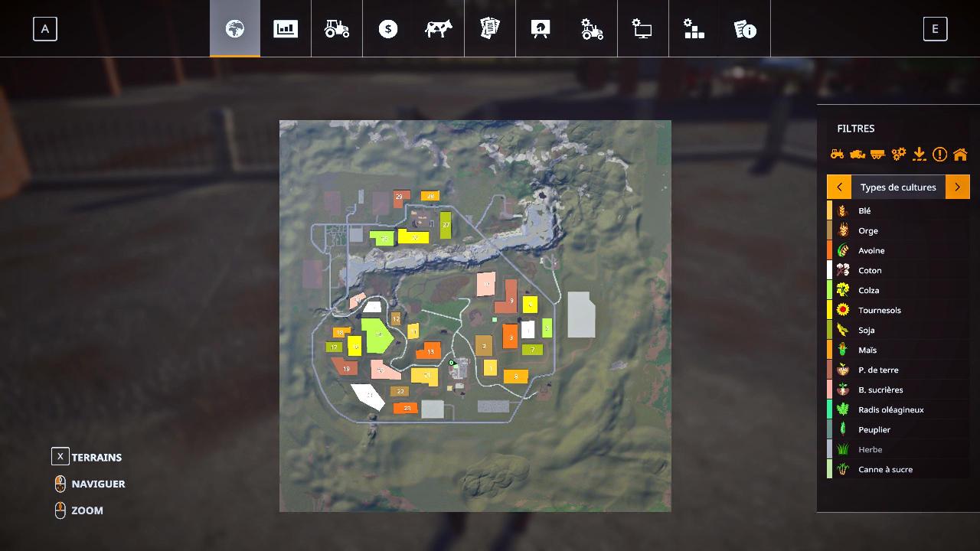Screen dimensions: 980x551
Task: Click the Tournesols text label
Action: coord(880,310)
